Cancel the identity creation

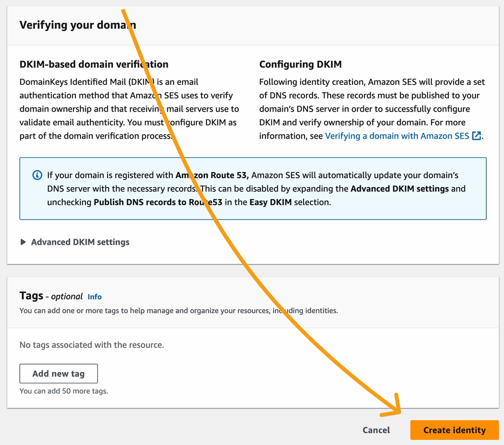376,430
